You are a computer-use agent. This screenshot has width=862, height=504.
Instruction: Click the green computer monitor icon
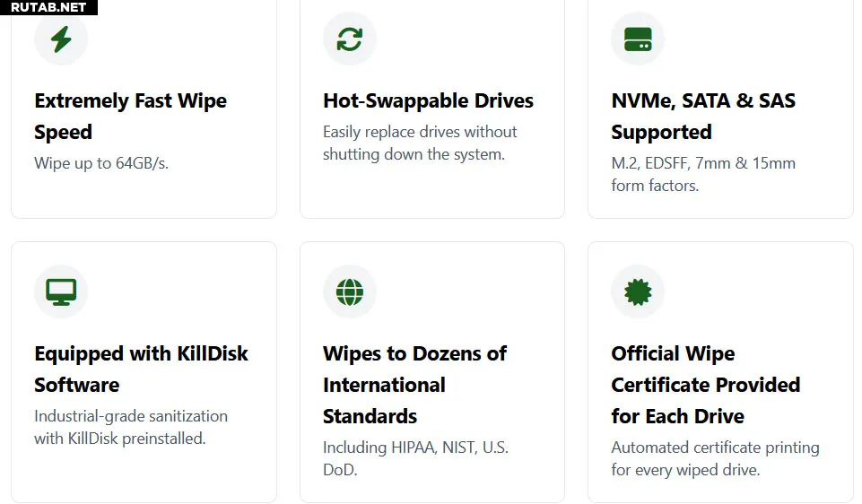click(61, 291)
